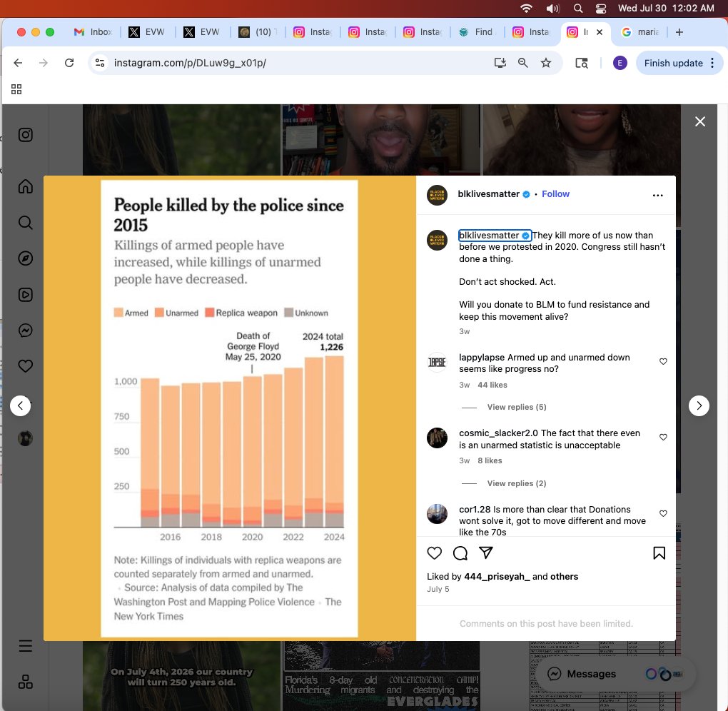Open Explore compass icon
Viewport: 728px width, 711px height.
pyautogui.click(x=26, y=258)
